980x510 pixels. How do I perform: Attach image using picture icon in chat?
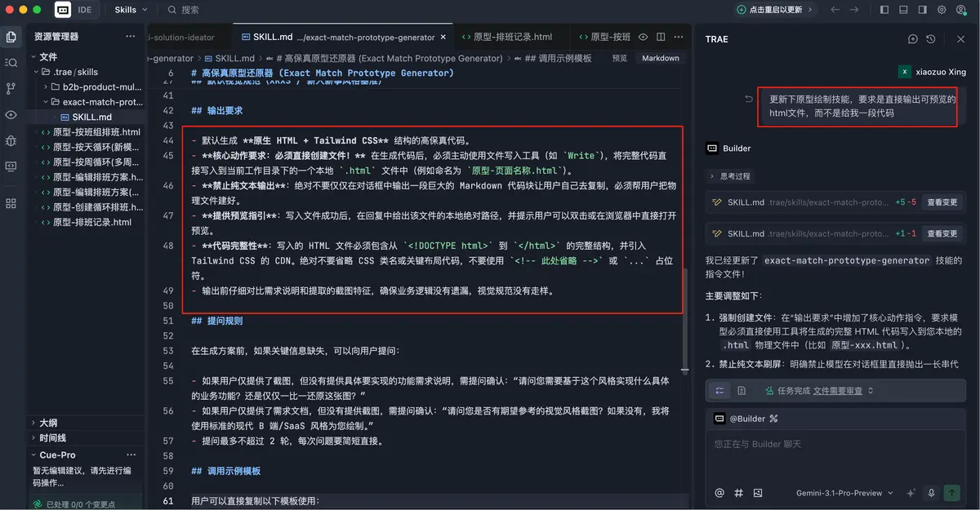pos(758,493)
